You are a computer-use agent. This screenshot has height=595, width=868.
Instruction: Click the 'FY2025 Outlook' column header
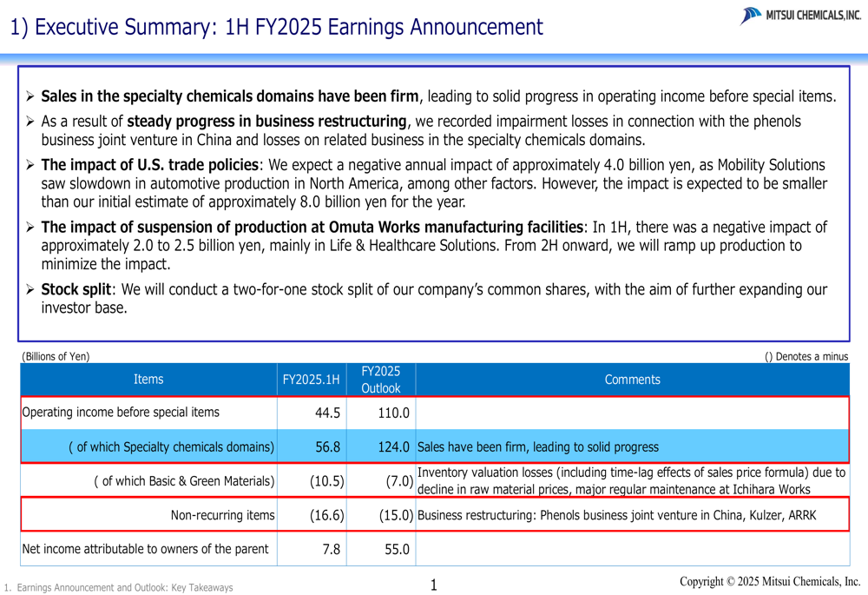pos(380,380)
